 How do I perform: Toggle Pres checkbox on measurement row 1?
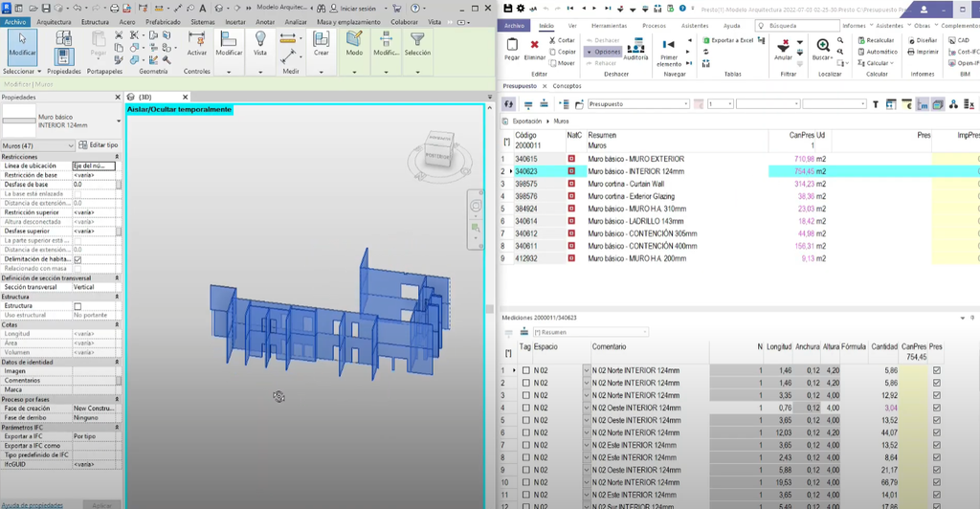coord(936,370)
